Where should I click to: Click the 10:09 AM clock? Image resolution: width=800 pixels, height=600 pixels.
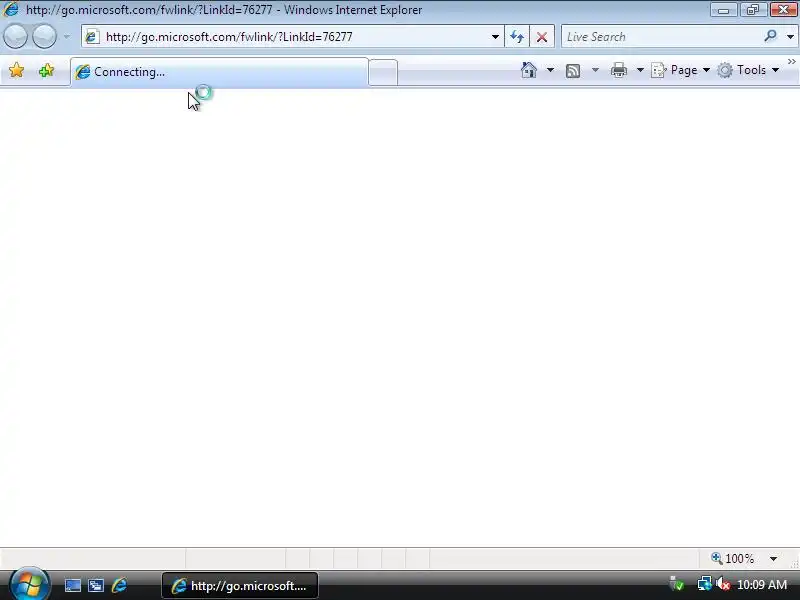pos(762,585)
